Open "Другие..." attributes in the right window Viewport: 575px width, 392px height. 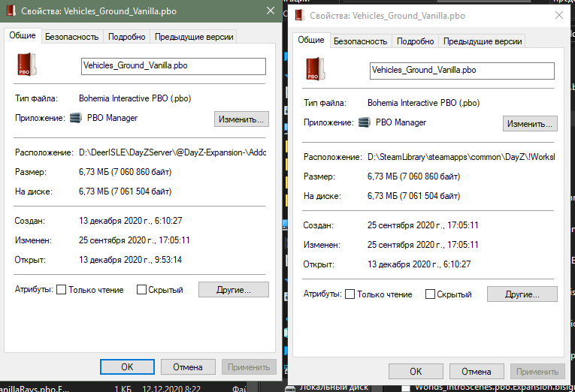[522, 294]
